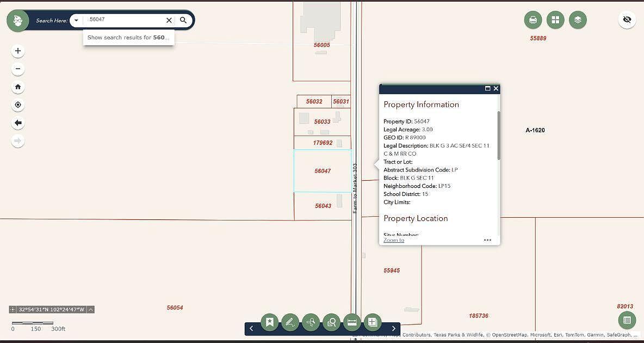Select parcel 55945 on the map
Screen dimensions: 644x343
point(392,270)
